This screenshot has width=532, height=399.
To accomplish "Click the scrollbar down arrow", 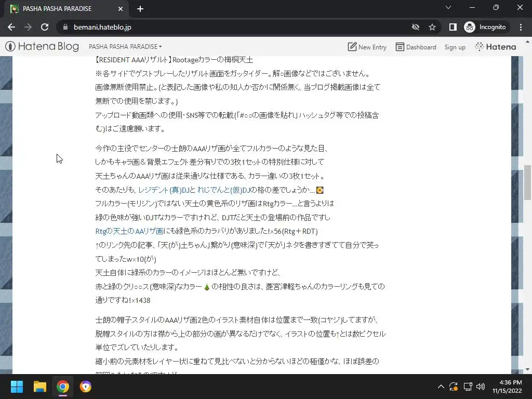I will (x=527, y=369).
